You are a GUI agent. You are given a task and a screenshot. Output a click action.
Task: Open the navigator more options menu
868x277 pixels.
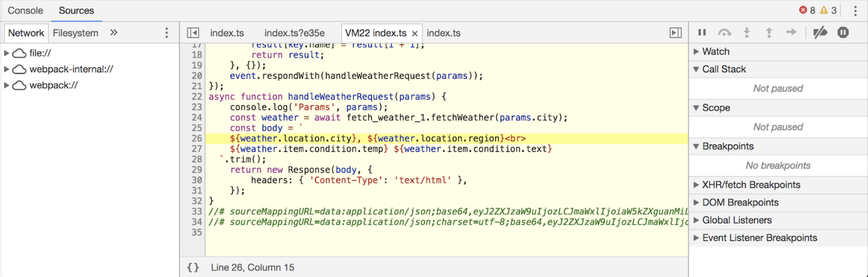click(x=167, y=33)
